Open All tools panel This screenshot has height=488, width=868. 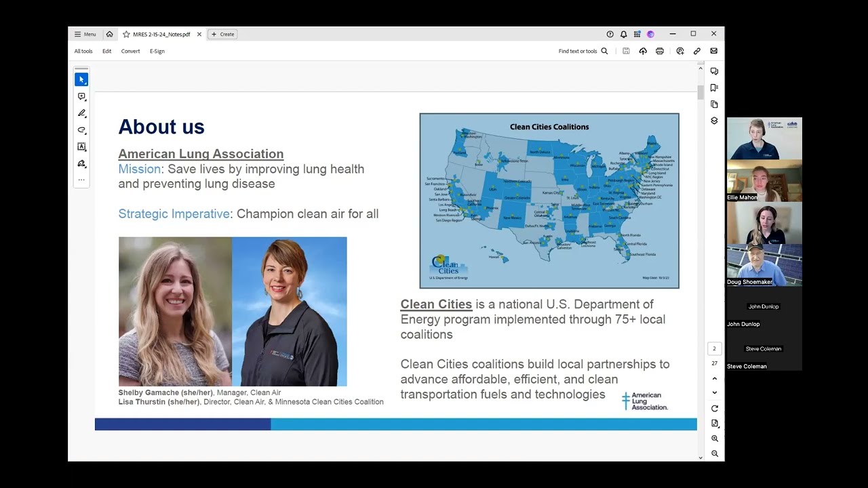(x=83, y=51)
